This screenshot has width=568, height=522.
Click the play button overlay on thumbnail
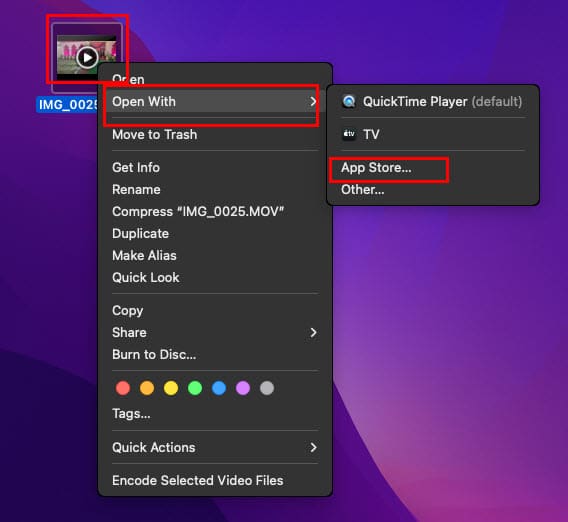tap(87, 58)
